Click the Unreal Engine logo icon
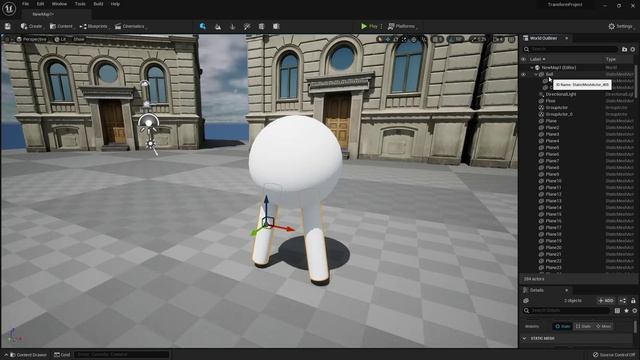This screenshot has height=360, width=640. (x=9, y=8)
